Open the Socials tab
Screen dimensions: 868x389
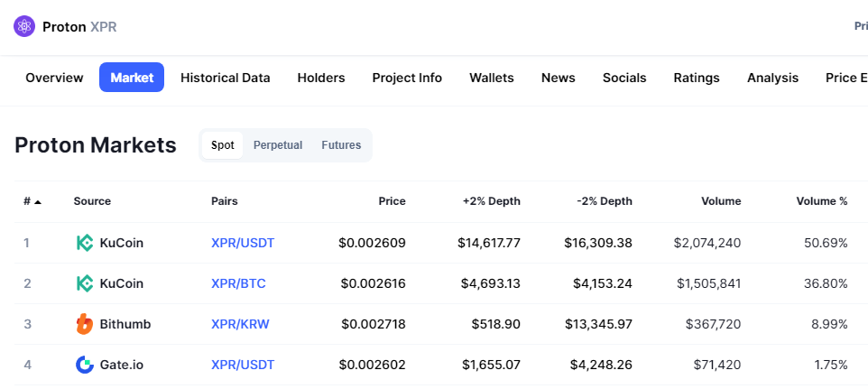624,78
